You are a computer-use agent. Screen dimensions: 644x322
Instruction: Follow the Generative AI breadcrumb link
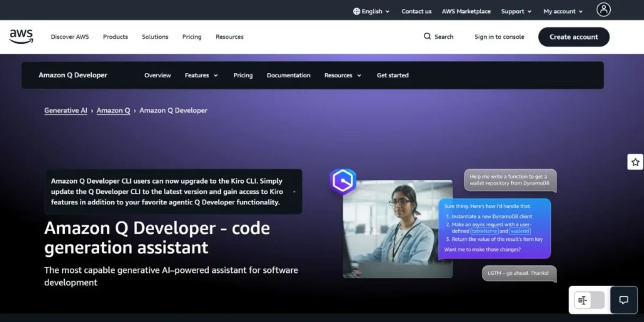click(65, 111)
